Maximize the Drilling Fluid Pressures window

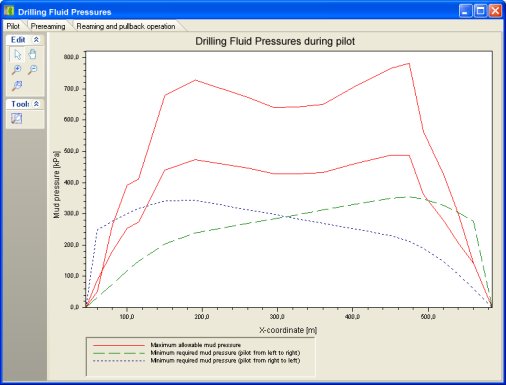click(x=480, y=11)
